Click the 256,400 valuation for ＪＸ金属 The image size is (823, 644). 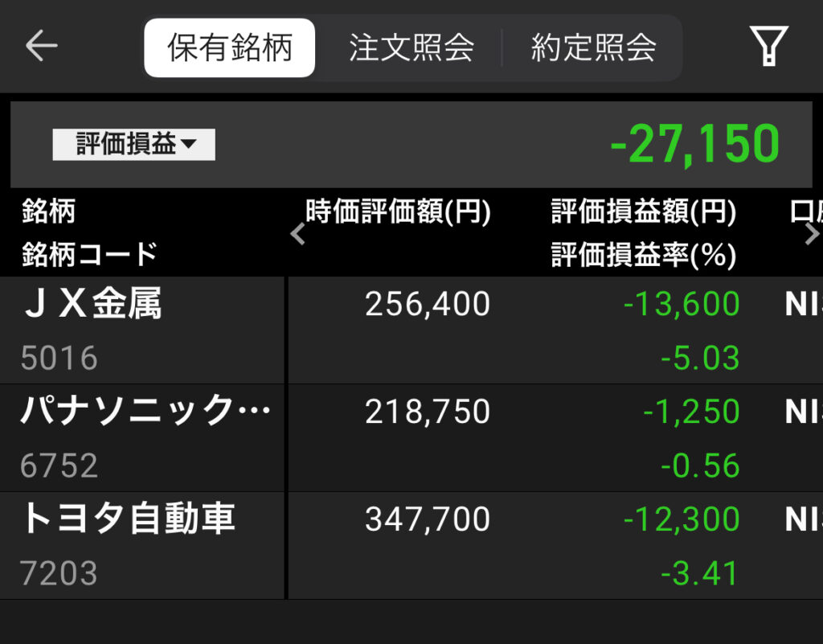427,305
